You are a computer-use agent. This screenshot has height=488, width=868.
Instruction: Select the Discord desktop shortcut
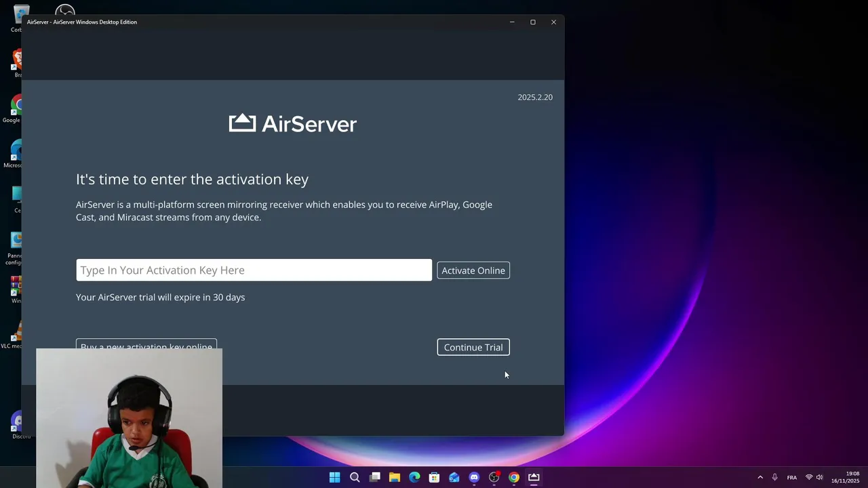[16, 425]
